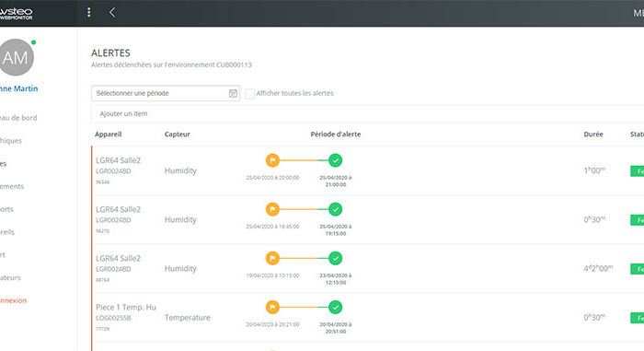Screen dimensions: 644x351
Task: Click status badge of Temperature alert row
Action: click(x=637, y=318)
